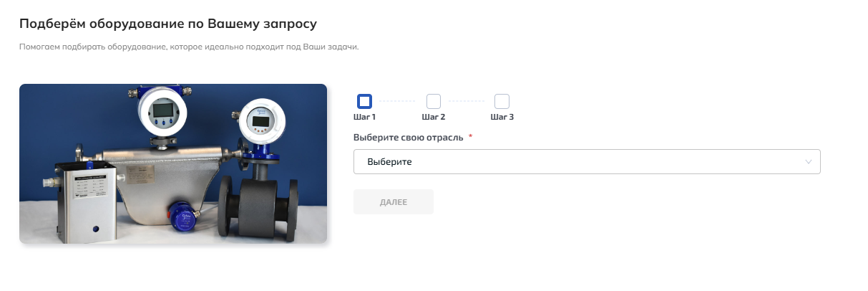
Task: Click the Шаг 2 label
Action: coord(433,117)
